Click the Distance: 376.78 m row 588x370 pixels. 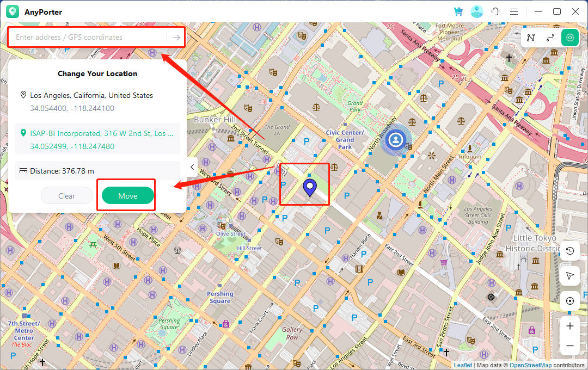97,171
